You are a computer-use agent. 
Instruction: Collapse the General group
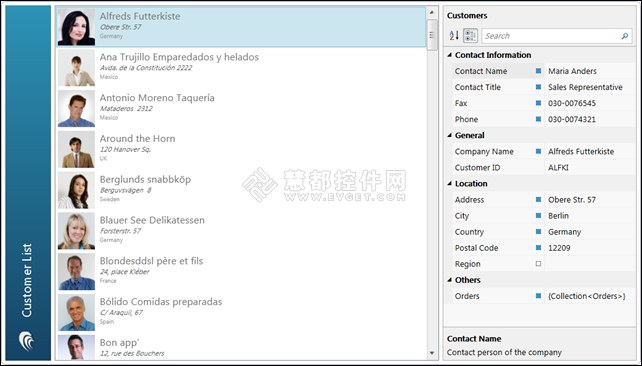pyautogui.click(x=450, y=135)
